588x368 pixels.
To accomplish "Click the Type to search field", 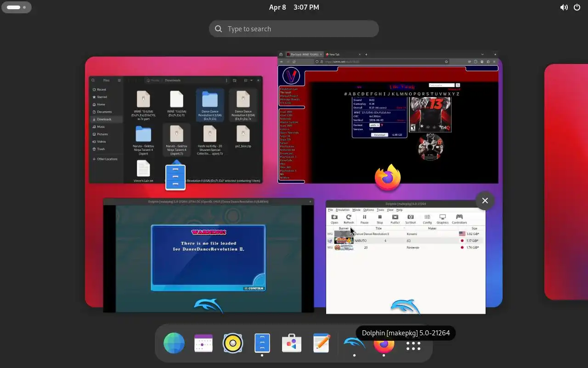I will [x=294, y=29].
